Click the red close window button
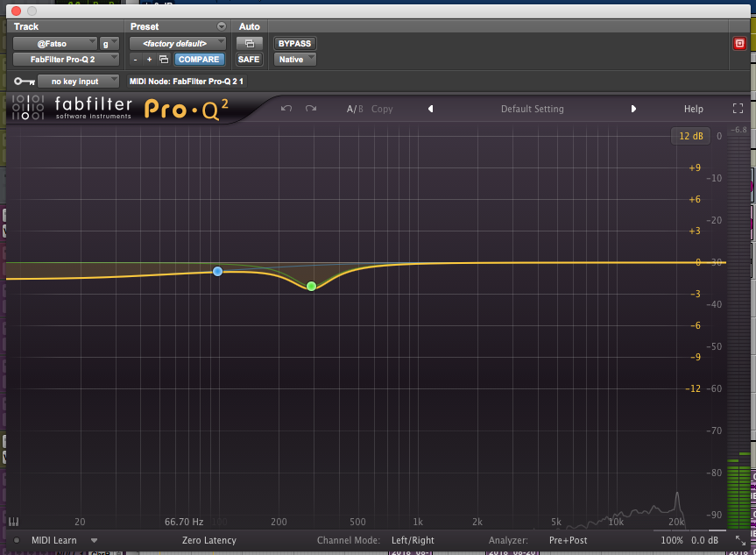 pyautogui.click(x=16, y=11)
